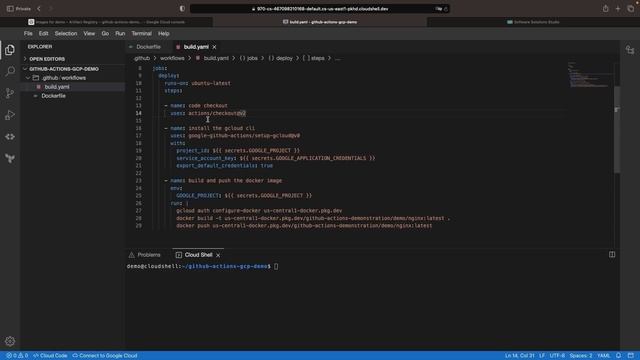Open a new browser tab
This screenshot has height=360, width=640.
point(618,9)
